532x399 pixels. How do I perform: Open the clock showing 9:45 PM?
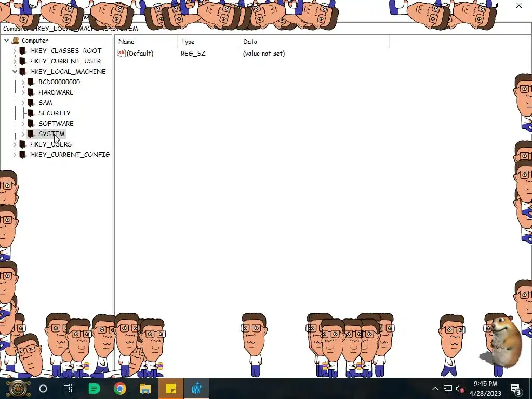[x=485, y=389]
